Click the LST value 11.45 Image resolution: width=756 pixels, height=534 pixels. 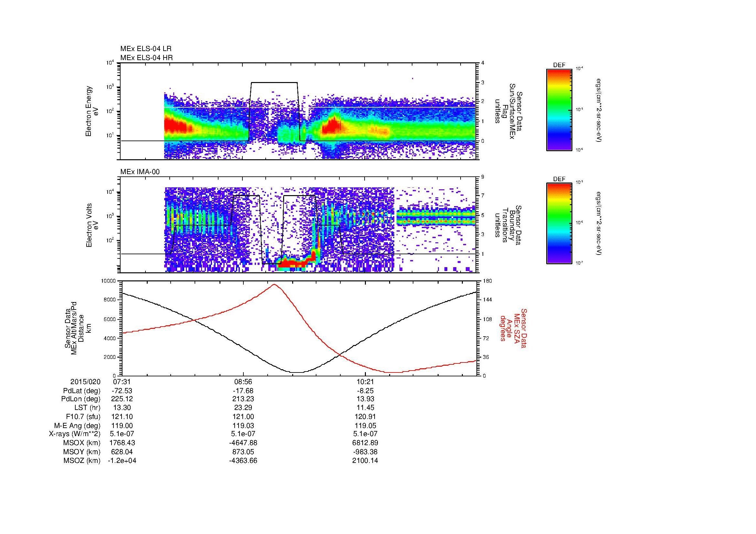pos(365,408)
